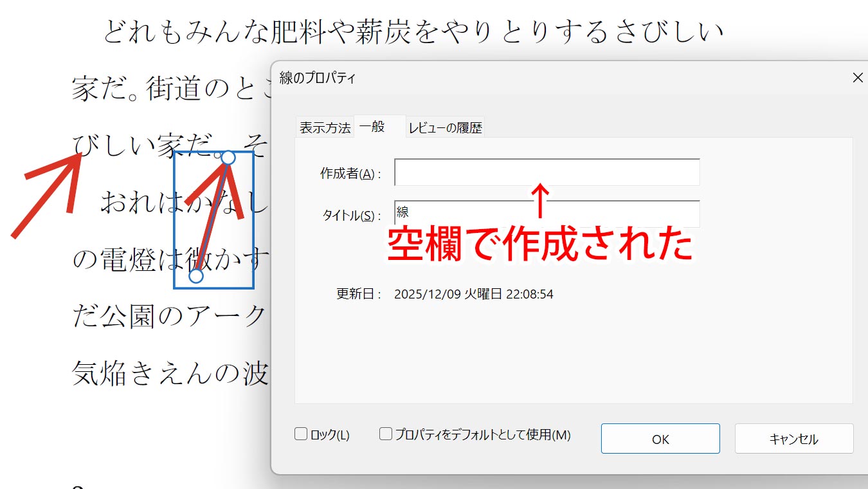Click the 更新日 timestamp text

click(473, 295)
